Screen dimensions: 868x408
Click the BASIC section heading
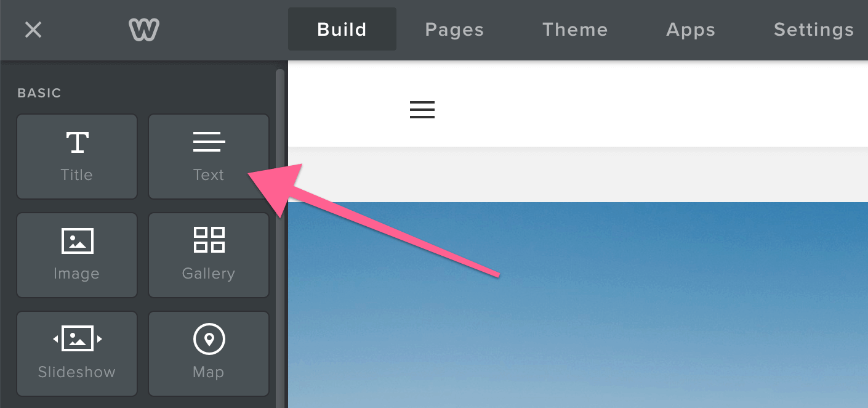pos(39,93)
